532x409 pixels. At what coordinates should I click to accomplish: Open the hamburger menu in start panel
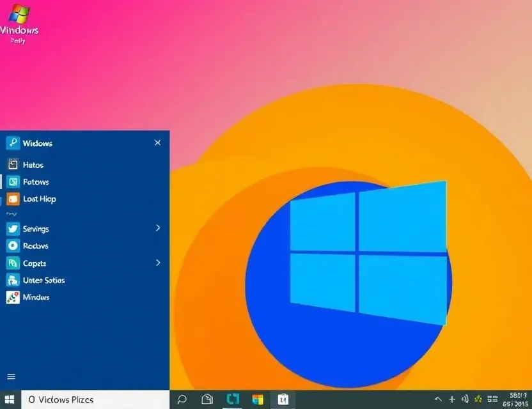click(12, 376)
